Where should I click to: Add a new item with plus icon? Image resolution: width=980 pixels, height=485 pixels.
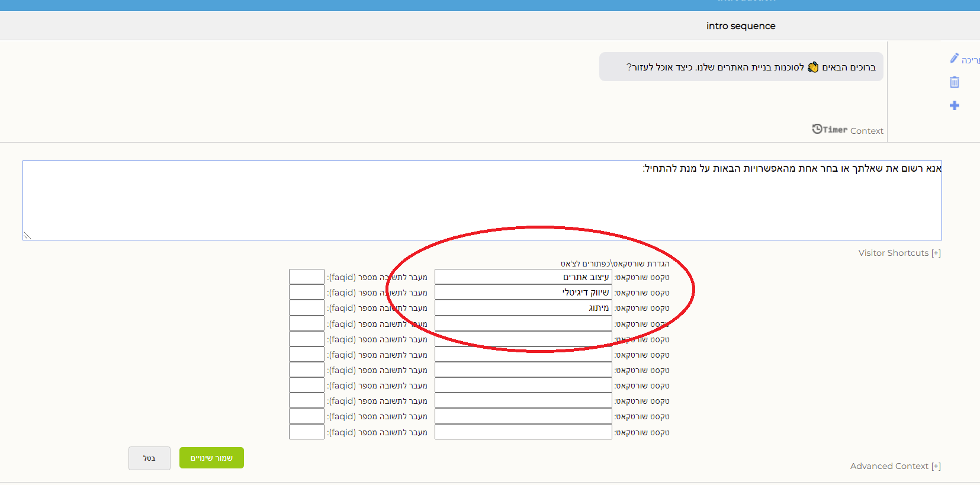tap(955, 105)
